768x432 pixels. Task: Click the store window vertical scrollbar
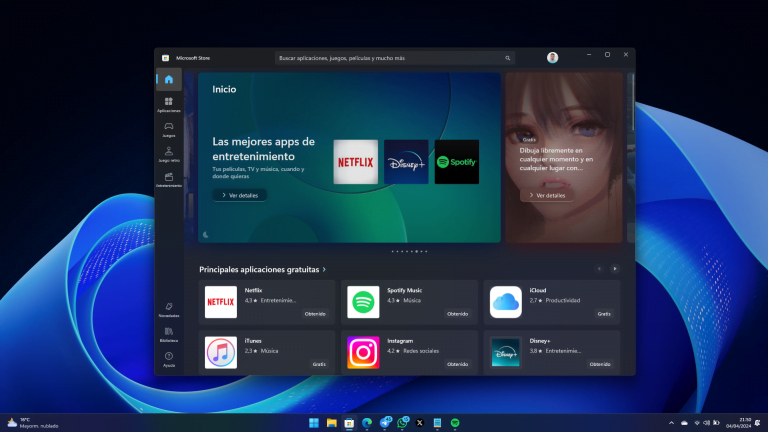[x=633, y=103]
